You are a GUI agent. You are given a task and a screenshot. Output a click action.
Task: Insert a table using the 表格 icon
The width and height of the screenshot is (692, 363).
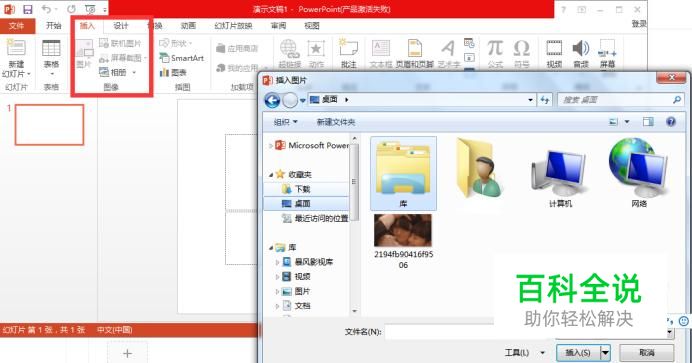(51, 49)
